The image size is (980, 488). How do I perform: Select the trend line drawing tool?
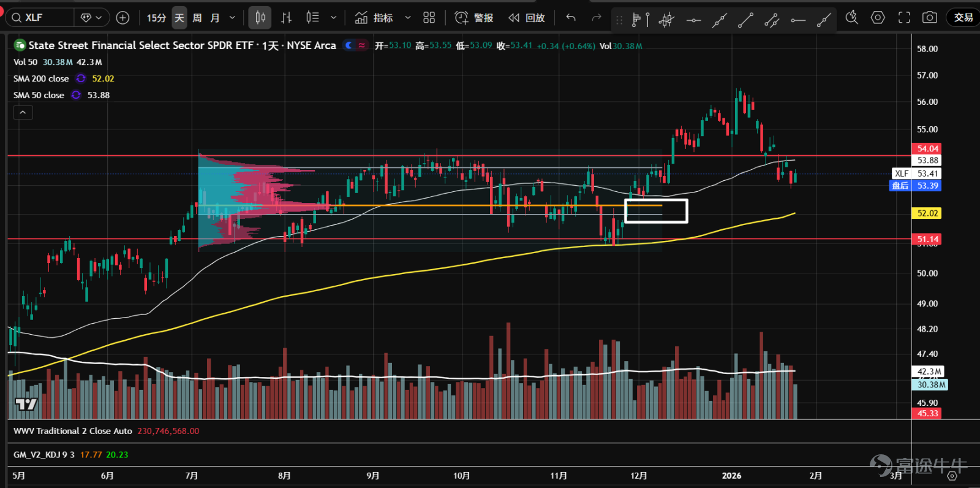745,20
